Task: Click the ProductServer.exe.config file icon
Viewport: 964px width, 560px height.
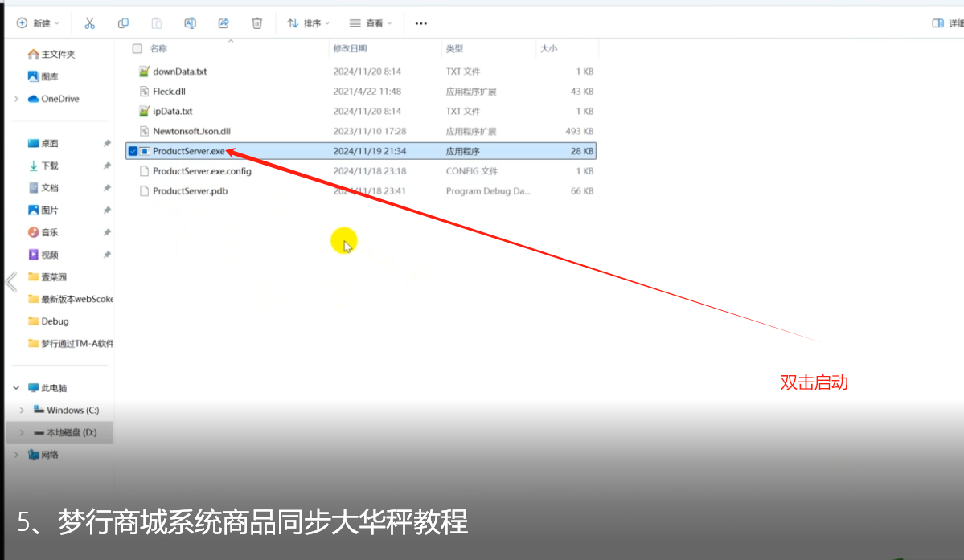Action: point(144,171)
